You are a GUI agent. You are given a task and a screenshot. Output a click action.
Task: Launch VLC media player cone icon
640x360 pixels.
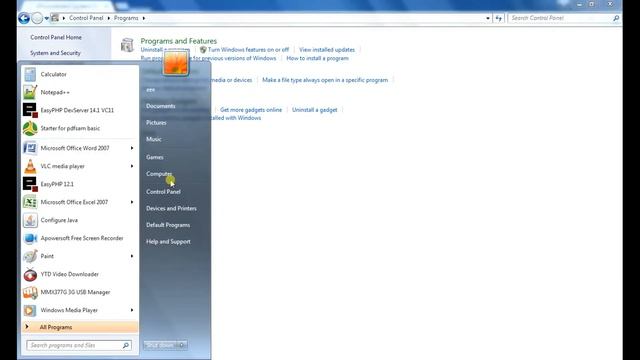pyautogui.click(x=30, y=166)
